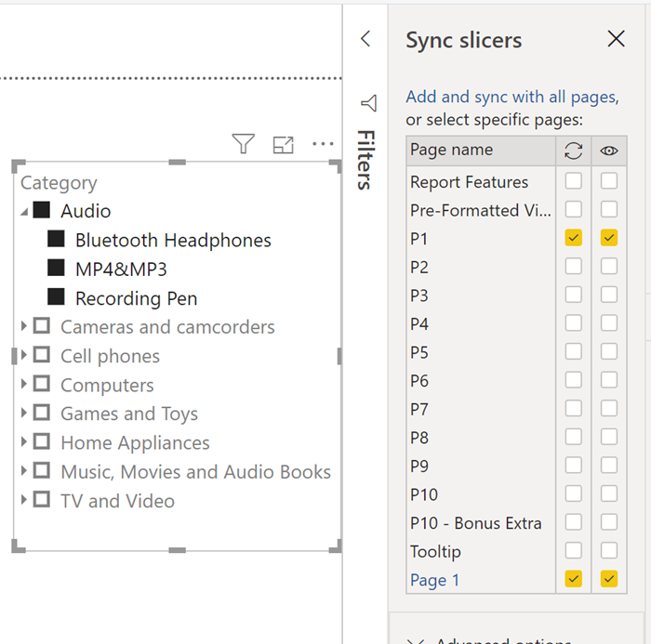Expand the Filters pane using the left chevron
651x644 pixels.
click(x=365, y=39)
